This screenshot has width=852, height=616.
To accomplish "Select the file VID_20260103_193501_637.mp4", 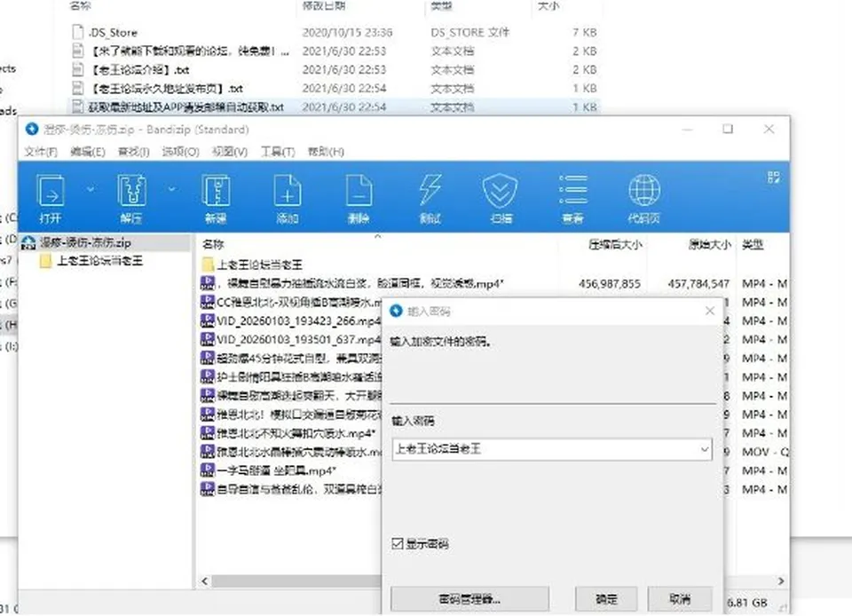I will click(x=299, y=339).
